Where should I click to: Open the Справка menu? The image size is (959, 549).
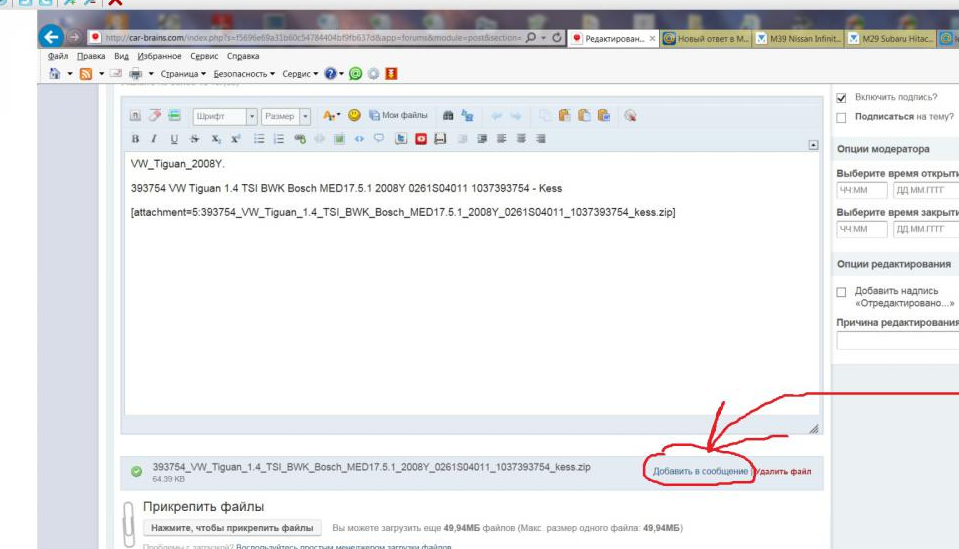[243, 56]
